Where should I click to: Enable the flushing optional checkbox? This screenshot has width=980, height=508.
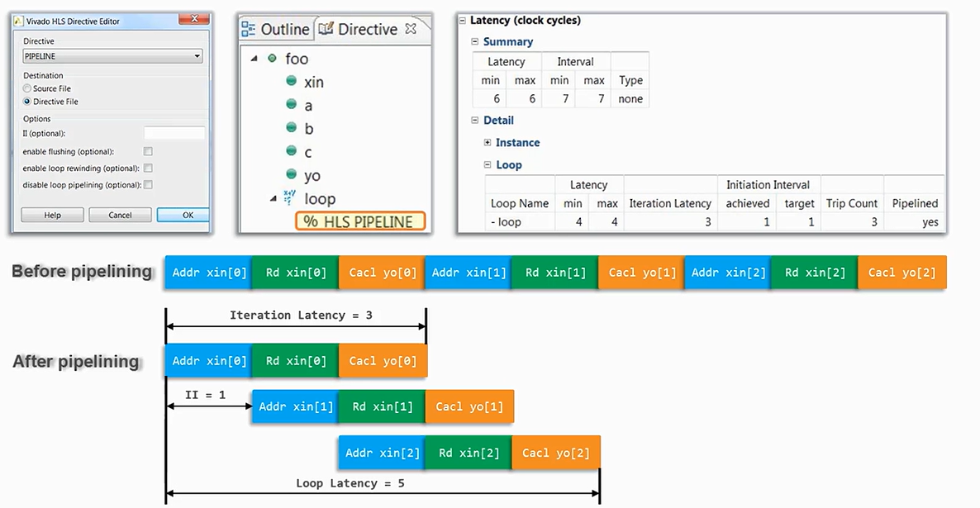148,151
